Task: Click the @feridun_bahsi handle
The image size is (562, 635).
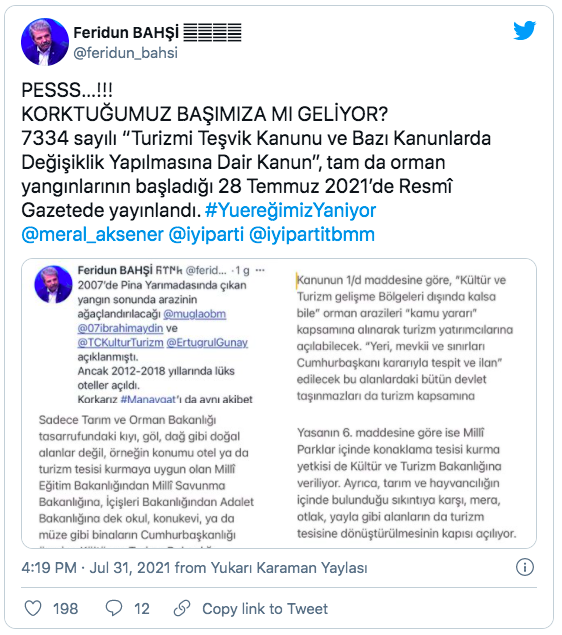Action: tap(126, 53)
